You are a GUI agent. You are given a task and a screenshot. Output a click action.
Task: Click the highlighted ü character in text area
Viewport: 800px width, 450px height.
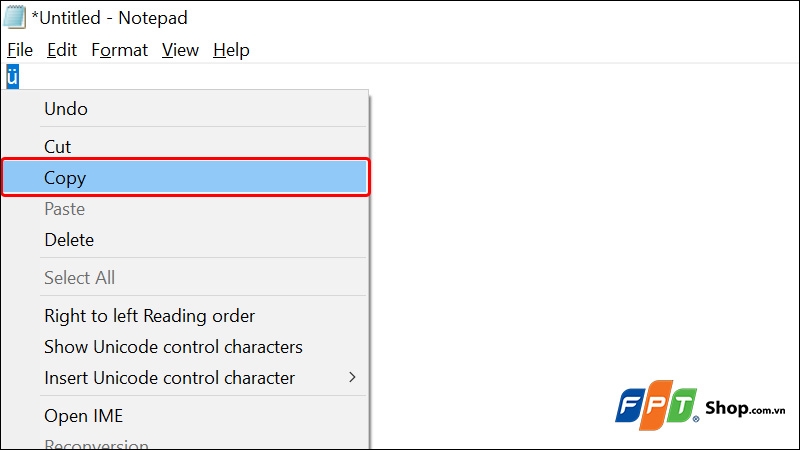(x=12, y=76)
